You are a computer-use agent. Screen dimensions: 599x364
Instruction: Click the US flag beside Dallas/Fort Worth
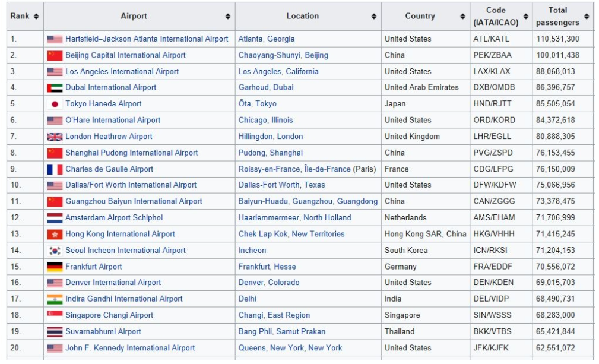tap(55, 186)
